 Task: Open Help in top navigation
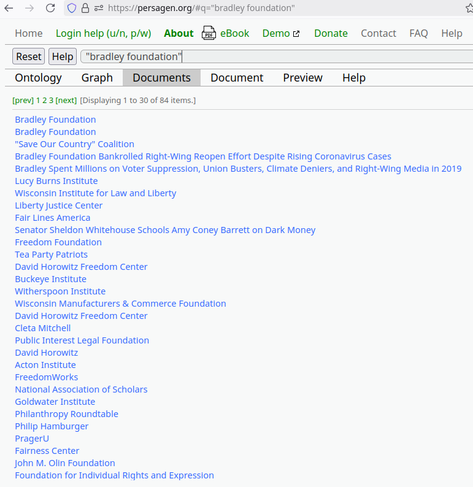click(452, 33)
